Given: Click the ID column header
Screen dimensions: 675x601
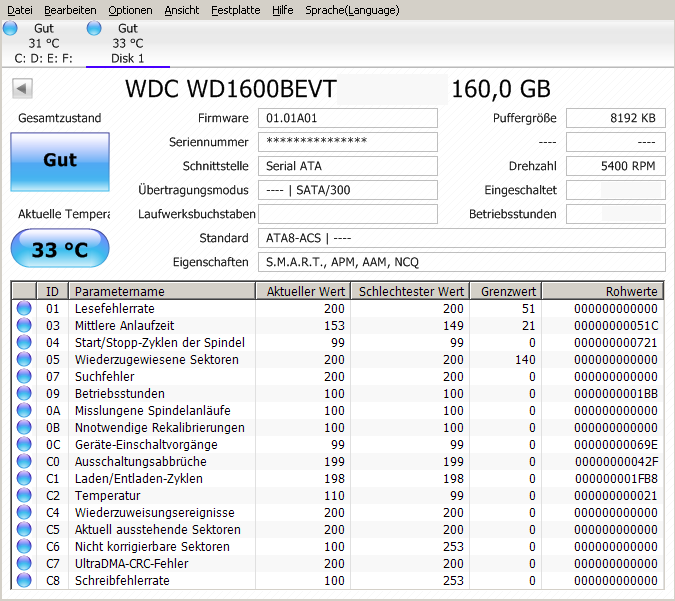Looking at the screenshot, I should (53, 291).
